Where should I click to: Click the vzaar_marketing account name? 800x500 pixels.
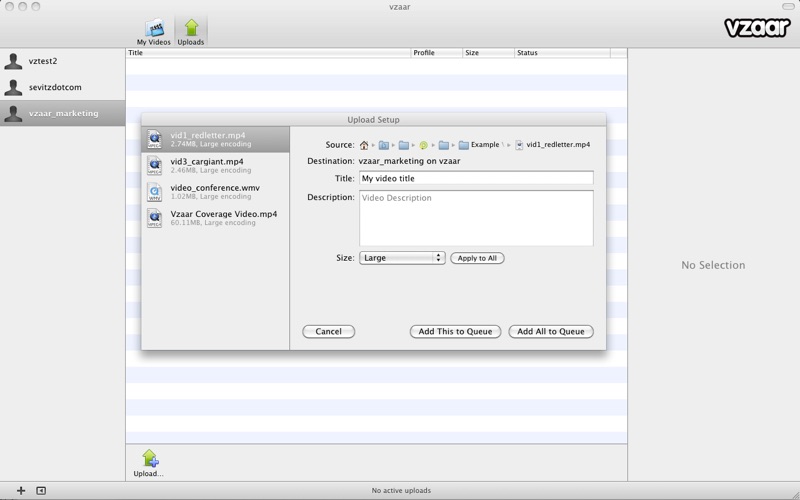click(x=63, y=113)
